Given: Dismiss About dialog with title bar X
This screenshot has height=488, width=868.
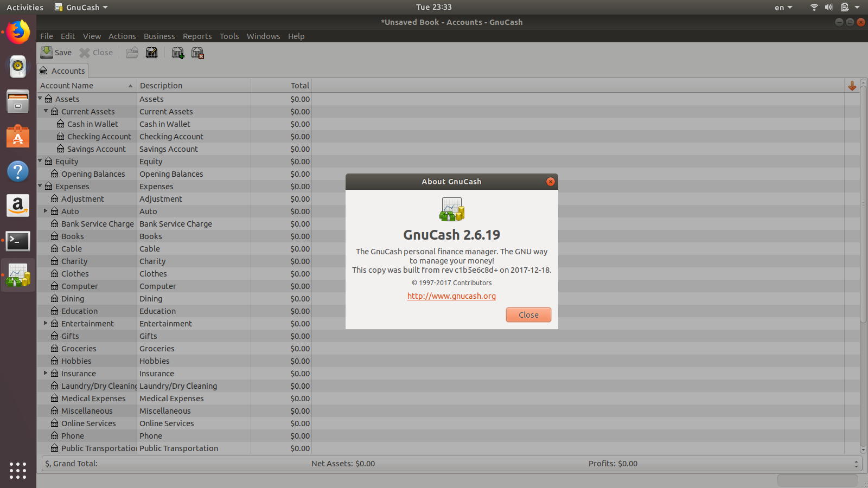Looking at the screenshot, I should click(551, 182).
